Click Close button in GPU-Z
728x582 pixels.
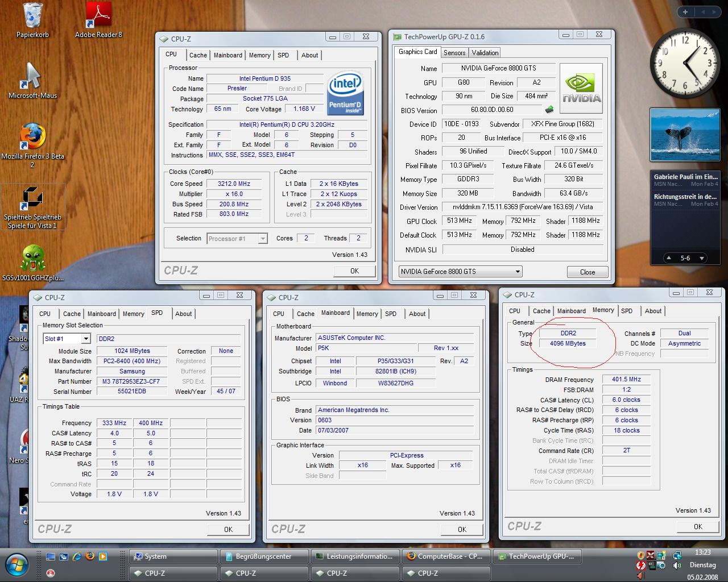click(x=588, y=272)
